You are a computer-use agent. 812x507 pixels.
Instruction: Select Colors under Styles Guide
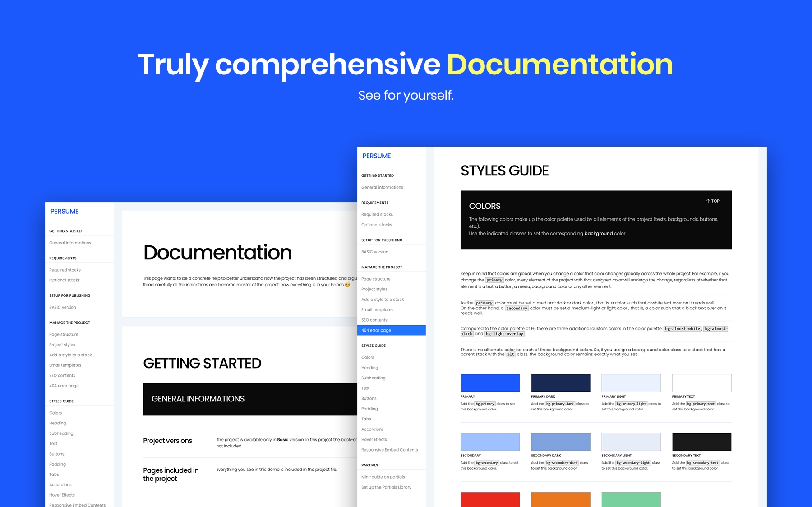point(368,357)
